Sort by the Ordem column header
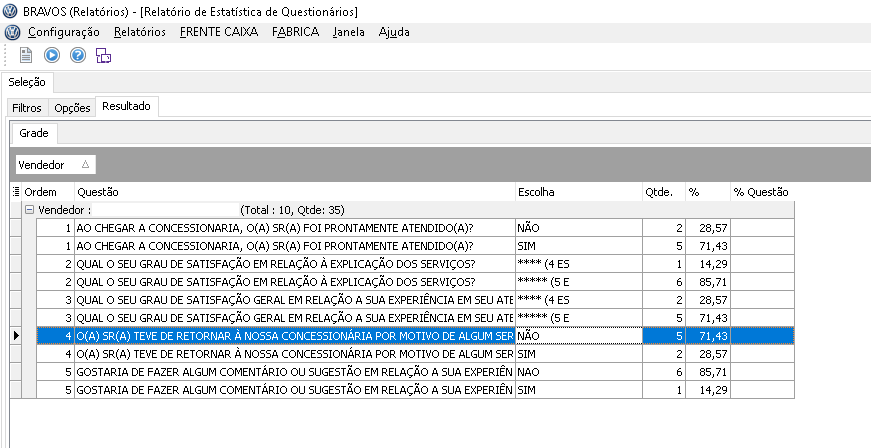Image resolution: width=871 pixels, height=448 pixels. click(x=48, y=192)
